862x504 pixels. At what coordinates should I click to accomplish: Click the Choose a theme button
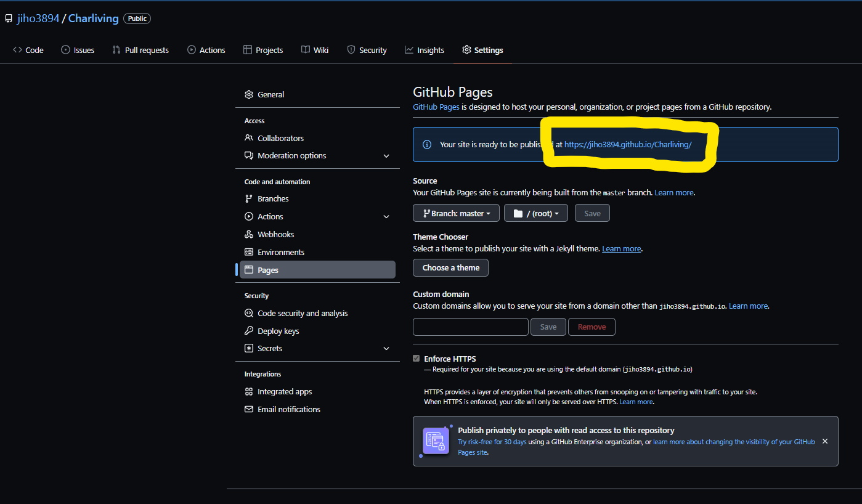[x=451, y=268]
